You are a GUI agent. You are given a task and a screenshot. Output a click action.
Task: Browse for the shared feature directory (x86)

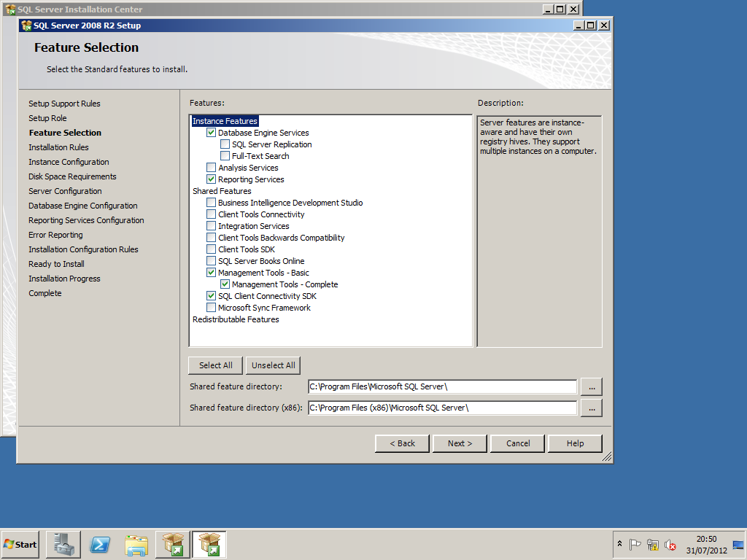591,408
